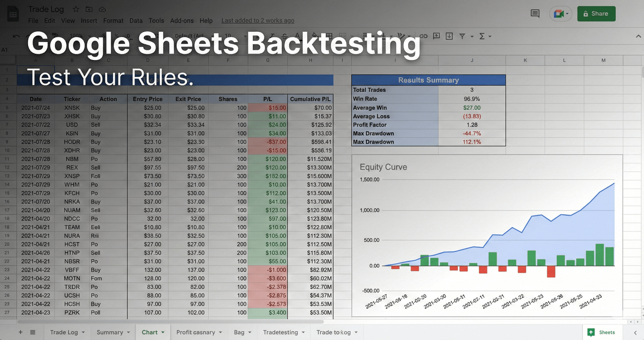
Task: Check the cloud save status icon
Action: click(102, 9)
